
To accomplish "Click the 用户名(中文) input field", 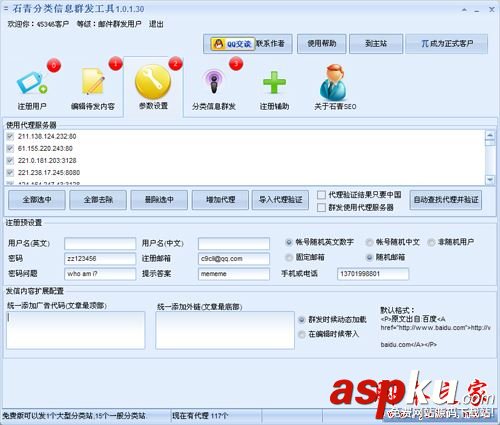I will click(234, 244).
